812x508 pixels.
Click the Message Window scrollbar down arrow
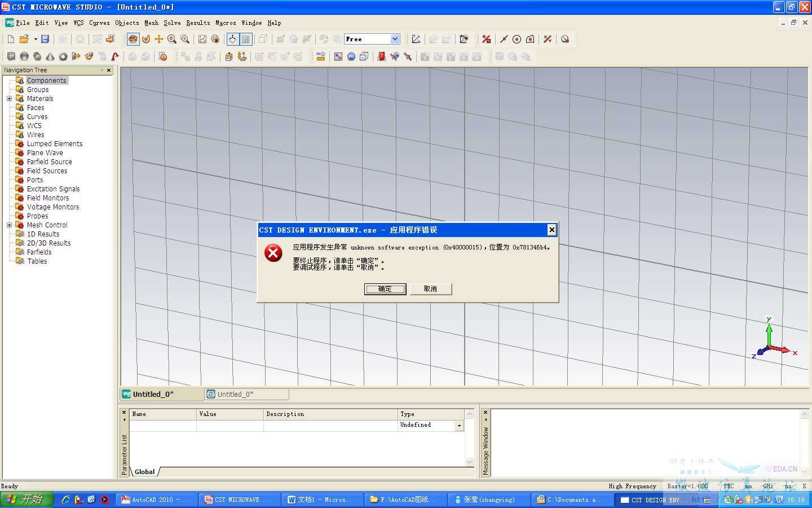point(805,472)
